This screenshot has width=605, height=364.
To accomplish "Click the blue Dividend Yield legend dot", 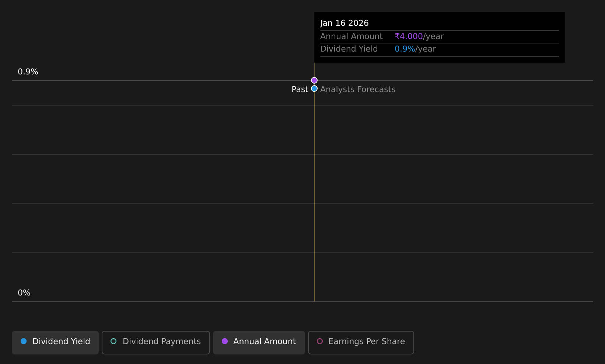I will click(x=24, y=341).
